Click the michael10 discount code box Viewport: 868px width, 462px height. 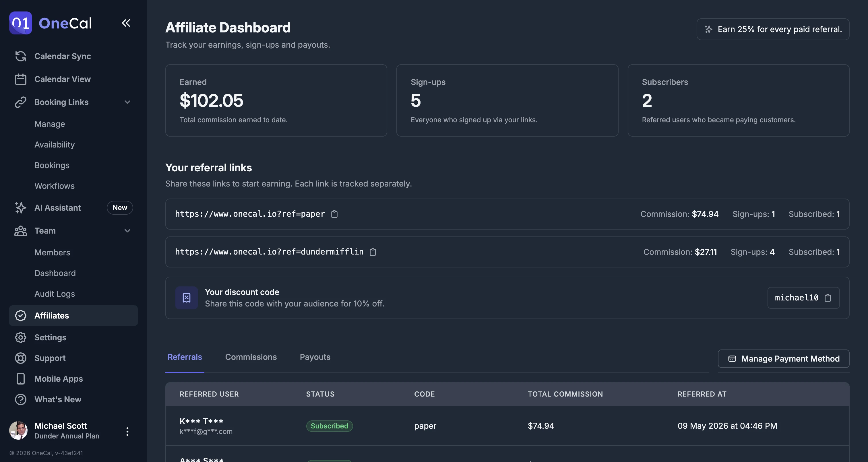(804, 298)
